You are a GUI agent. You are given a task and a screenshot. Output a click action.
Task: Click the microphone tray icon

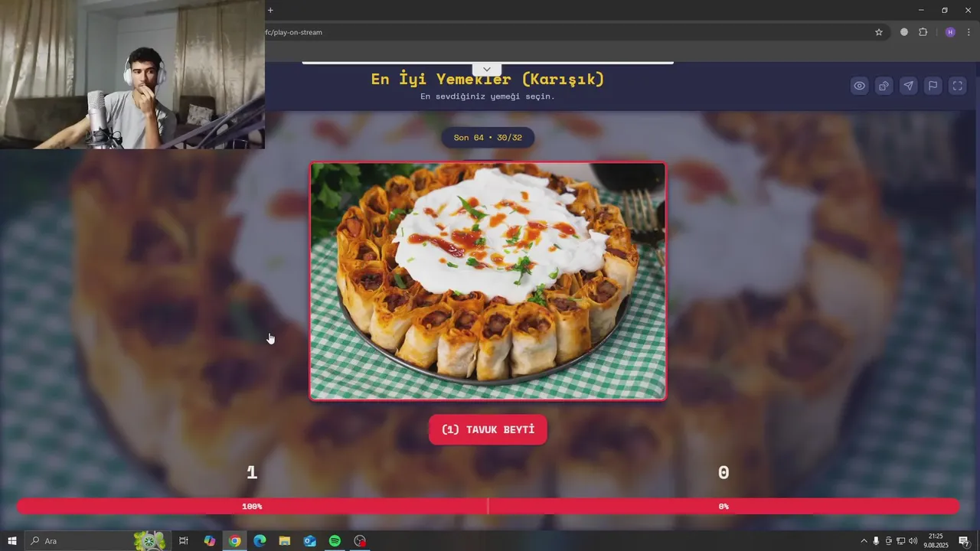point(876,541)
